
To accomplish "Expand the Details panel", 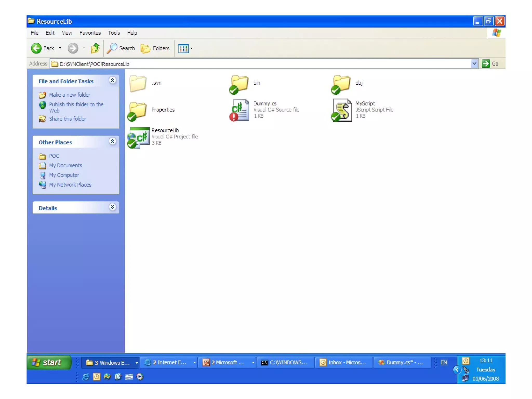I will 112,207.
